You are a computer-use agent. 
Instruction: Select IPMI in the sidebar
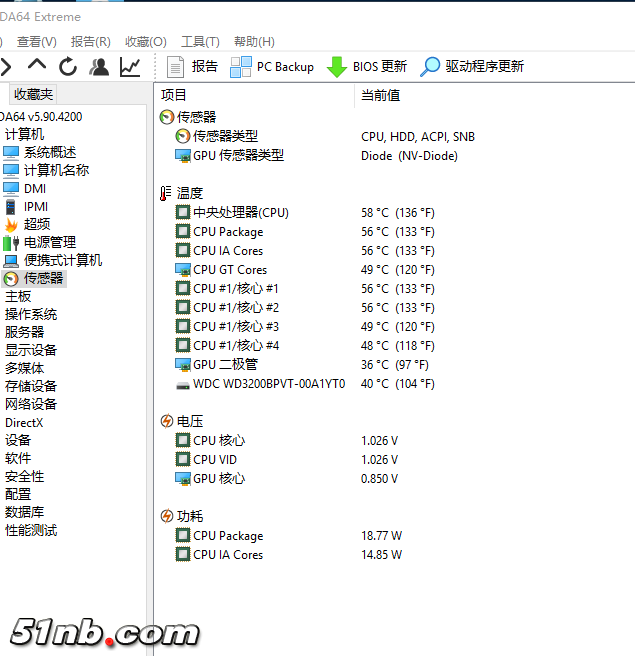click(x=26, y=207)
